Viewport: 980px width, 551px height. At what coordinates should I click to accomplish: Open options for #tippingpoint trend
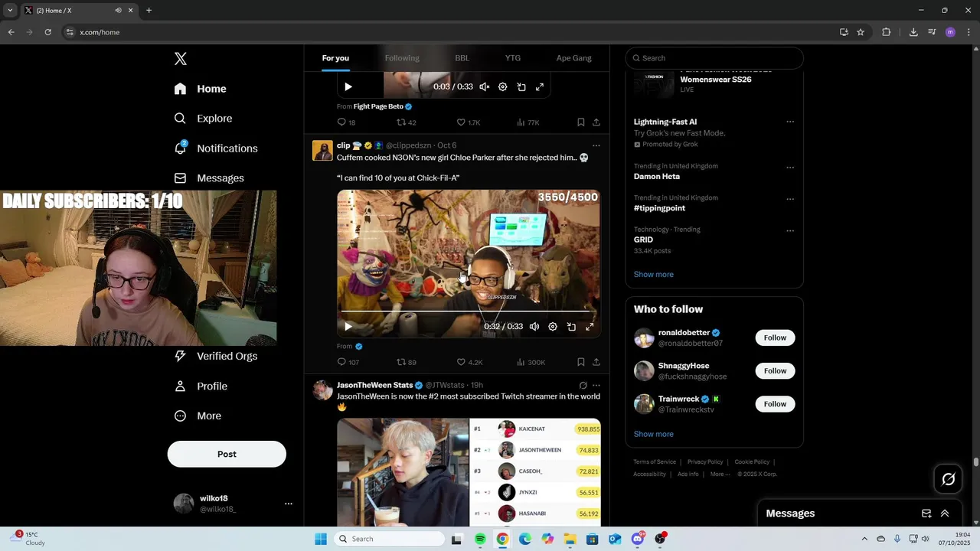point(790,199)
